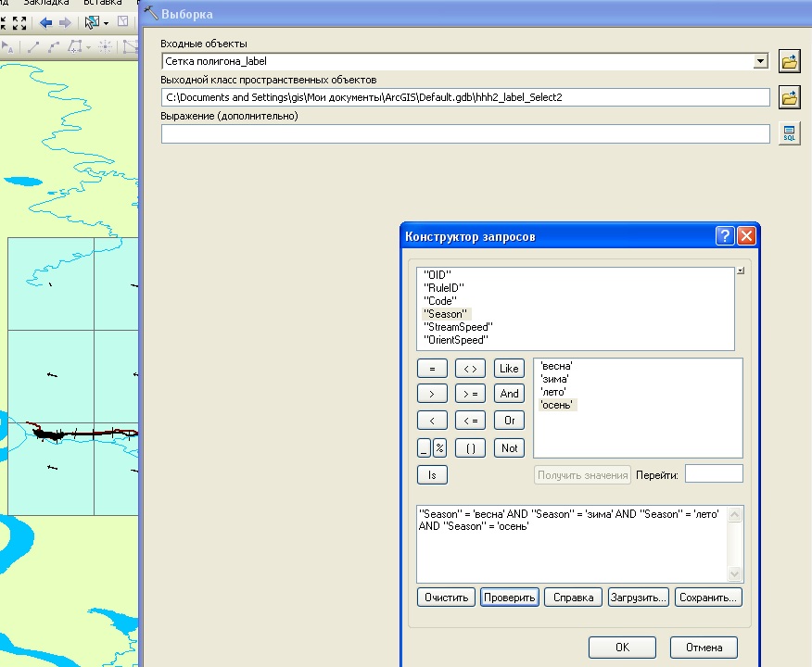Screen dimensions: 812x667
Task: Click the Like operator button
Action: coord(509,369)
